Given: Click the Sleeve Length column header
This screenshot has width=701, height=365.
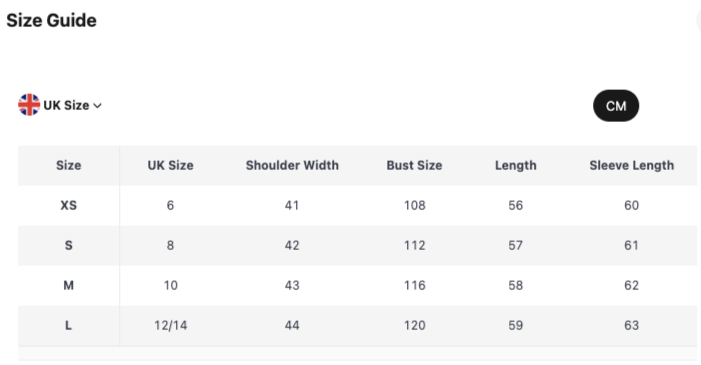Looking at the screenshot, I should [x=631, y=165].
